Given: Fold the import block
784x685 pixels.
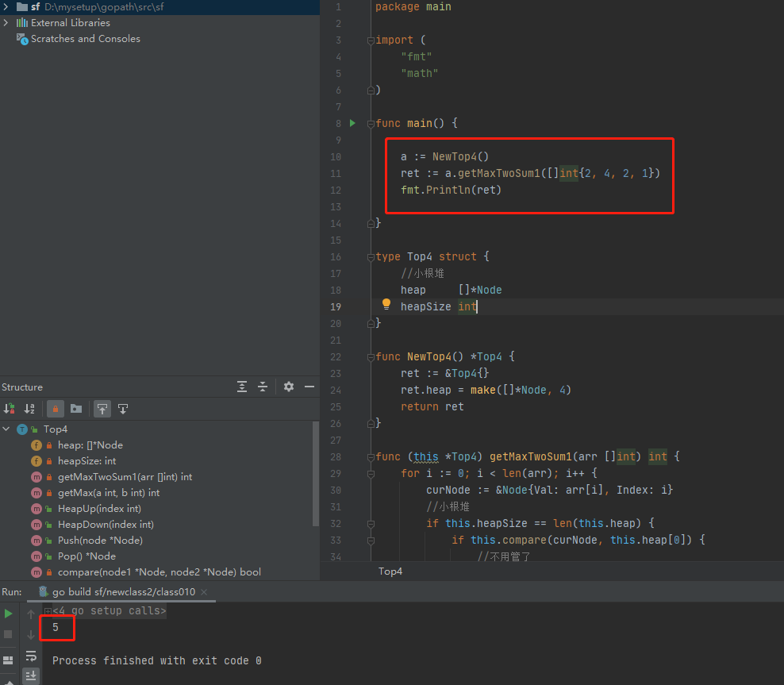Looking at the screenshot, I should 371,40.
